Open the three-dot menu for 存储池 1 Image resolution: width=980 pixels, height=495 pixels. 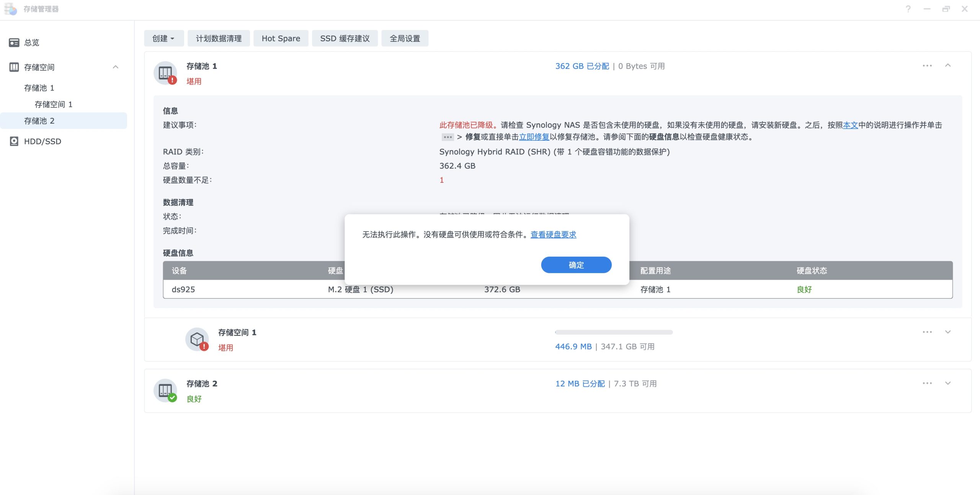927,66
